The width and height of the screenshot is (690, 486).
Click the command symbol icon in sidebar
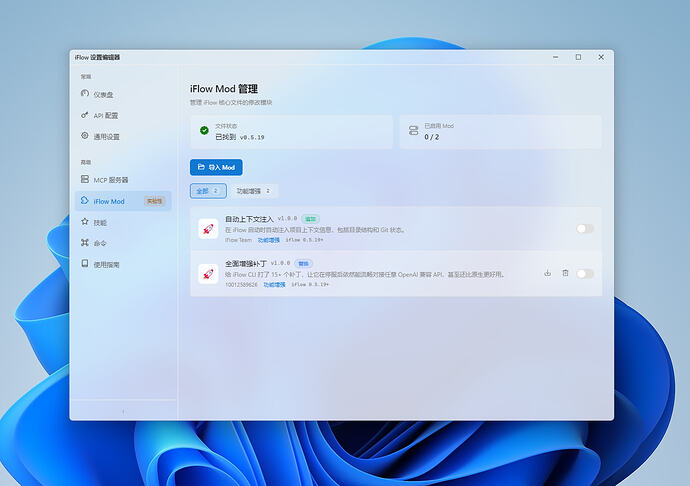(x=84, y=243)
